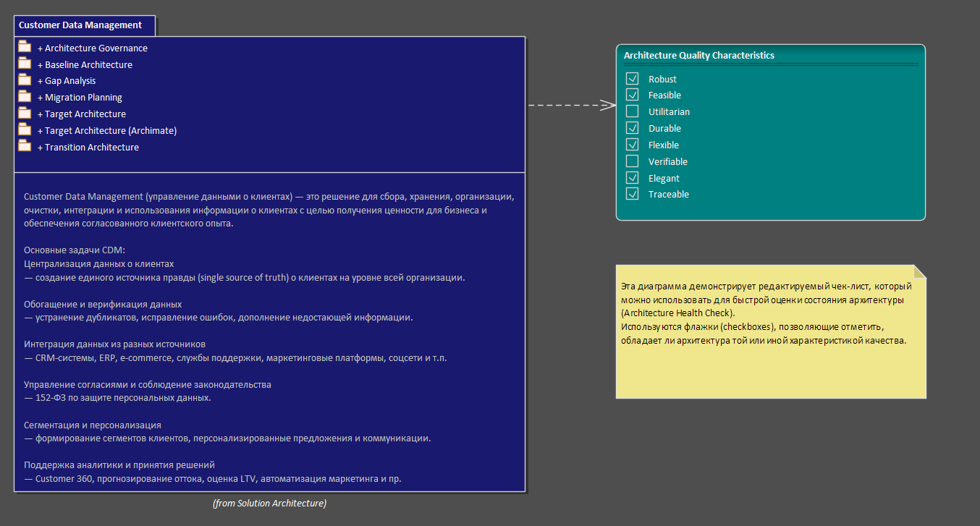Select the Target Architecture folder icon
980x526 pixels.
pos(25,114)
